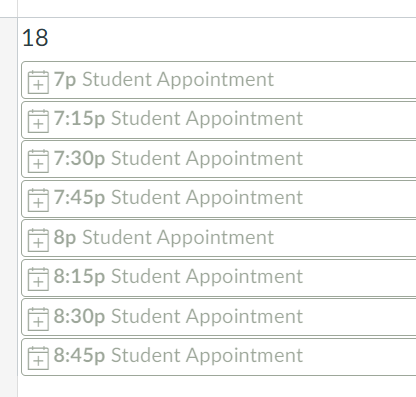Image resolution: width=416 pixels, height=397 pixels.
Task: Open the 7:45p Student Appointment slot
Action: click(x=219, y=198)
